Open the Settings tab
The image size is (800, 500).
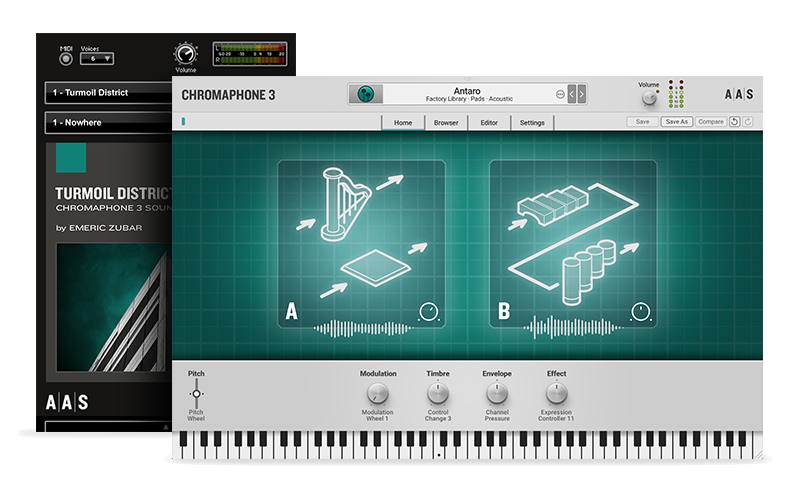pos(532,122)
